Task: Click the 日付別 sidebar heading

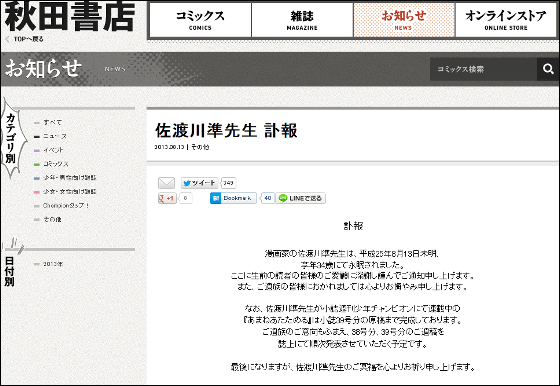Action: pyautogui.click(x=10, y=271)
